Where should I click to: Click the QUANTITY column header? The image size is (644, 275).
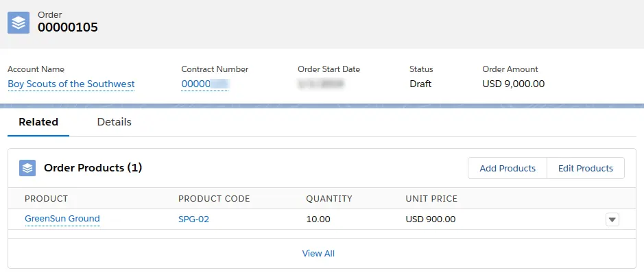(x=329, y=199)
